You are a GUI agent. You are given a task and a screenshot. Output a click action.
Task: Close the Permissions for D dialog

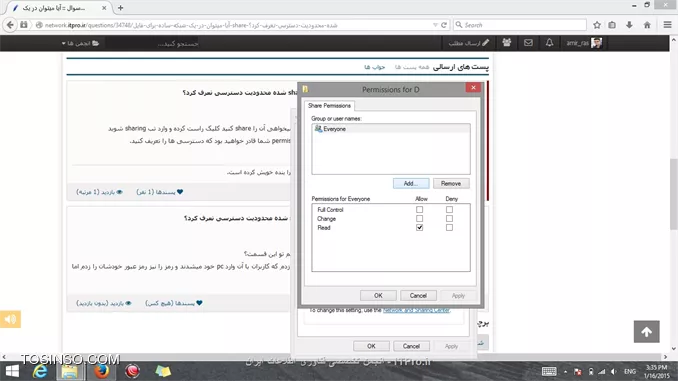point(473,87)
